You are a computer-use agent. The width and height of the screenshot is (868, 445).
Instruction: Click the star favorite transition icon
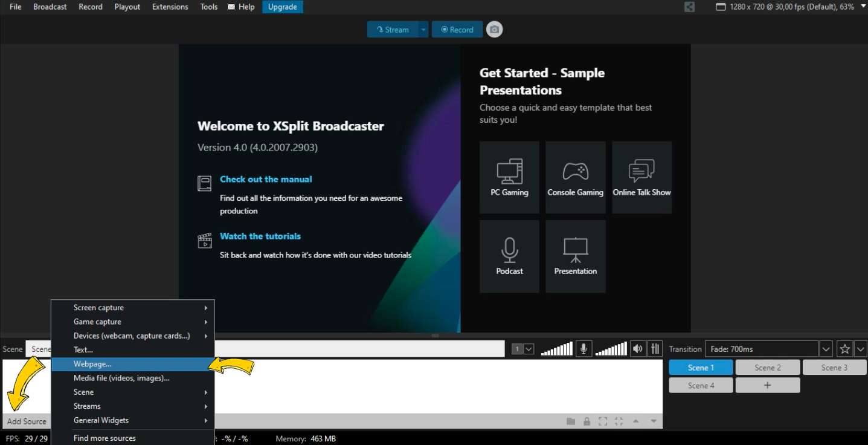844,349
